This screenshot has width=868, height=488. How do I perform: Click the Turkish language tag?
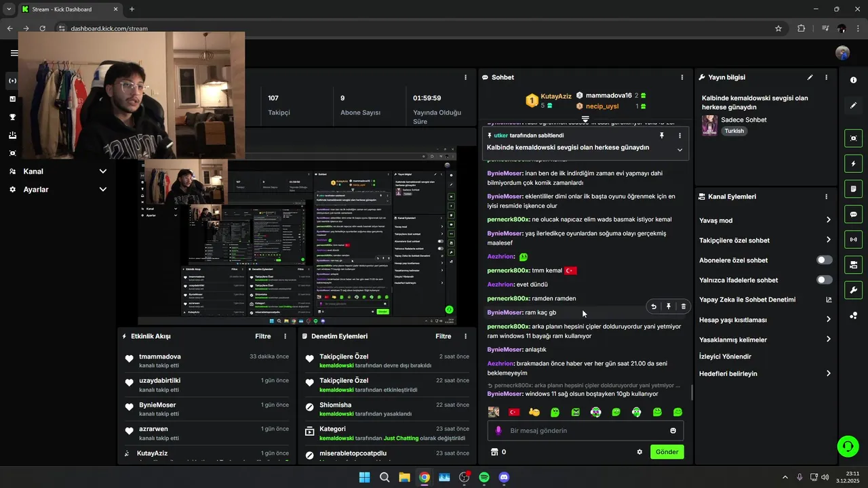pyautogui.click(x=734, y=131)
